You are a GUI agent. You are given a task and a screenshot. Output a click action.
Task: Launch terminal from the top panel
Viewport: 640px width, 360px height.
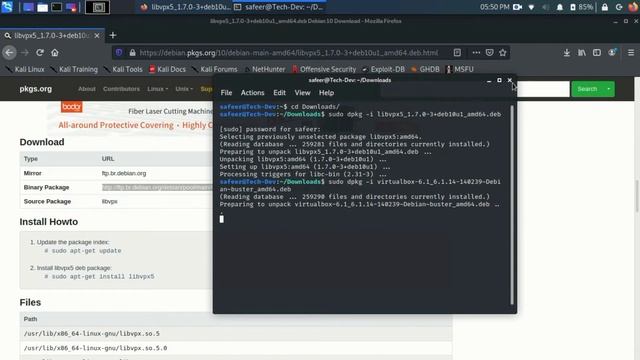coord(57,7)
